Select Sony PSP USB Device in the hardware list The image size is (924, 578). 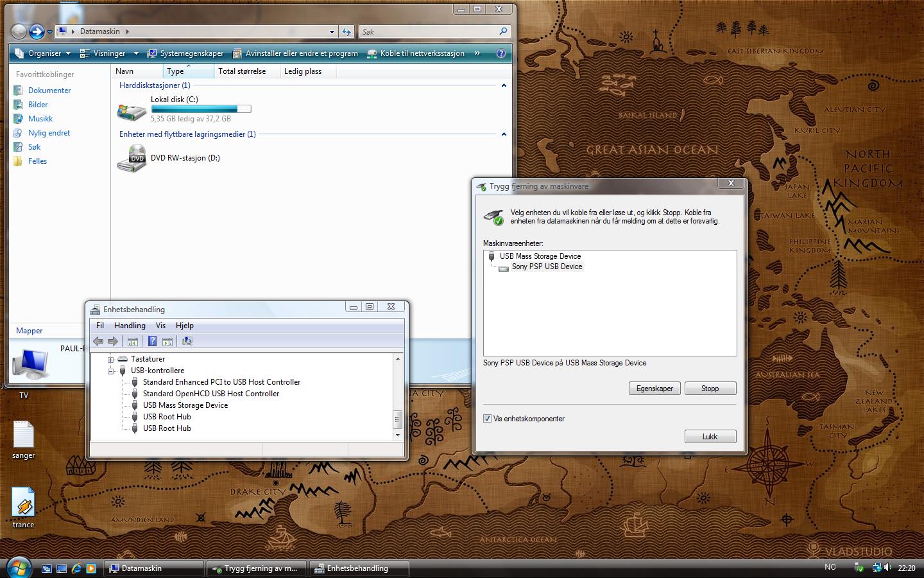pos(547,267)
